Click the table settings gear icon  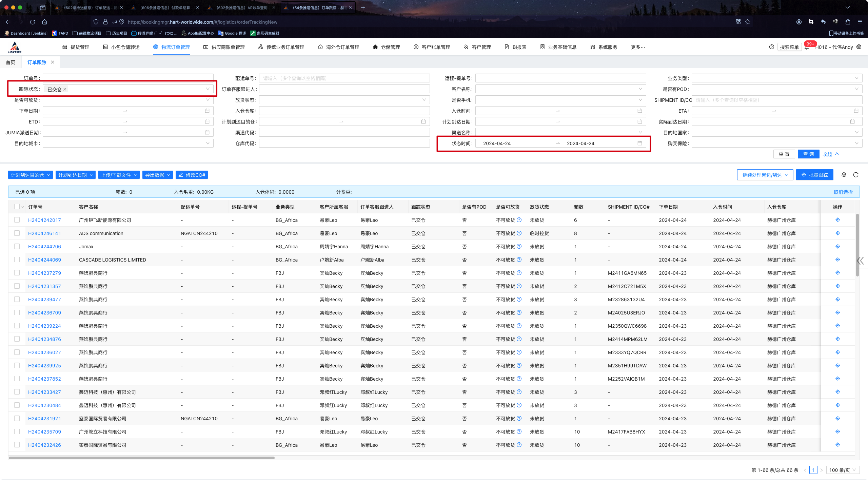pyautogui.click(x=844, y=175)
